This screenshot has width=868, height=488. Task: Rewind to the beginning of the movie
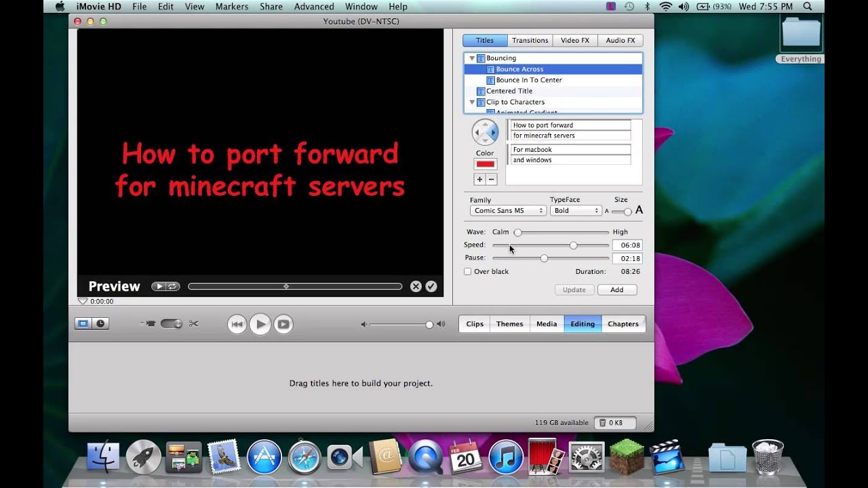pyautogui.click(x=237, y=324)
